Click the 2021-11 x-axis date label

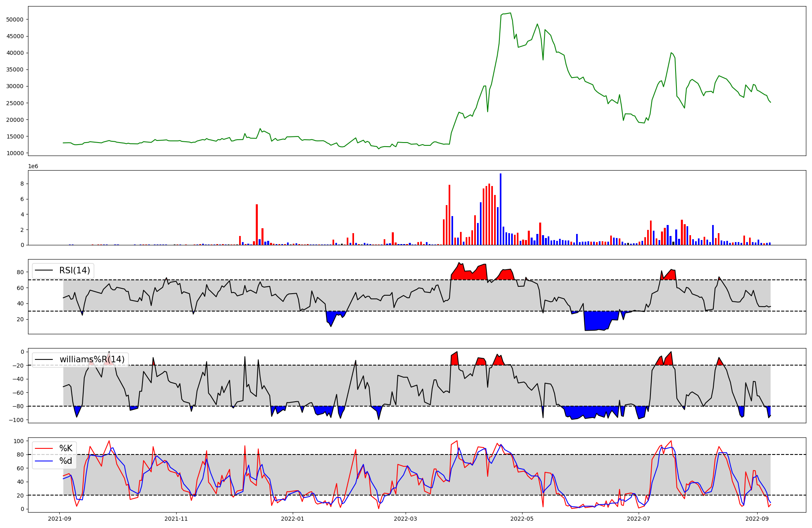point(176,519)
